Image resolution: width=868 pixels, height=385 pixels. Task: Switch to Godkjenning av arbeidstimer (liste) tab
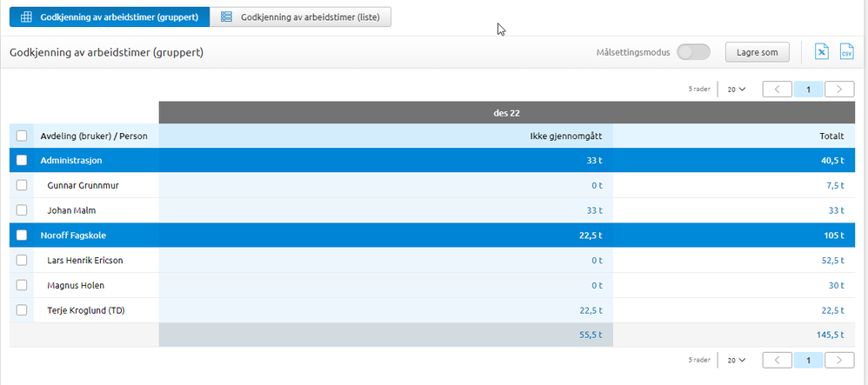tap(301, 17)
